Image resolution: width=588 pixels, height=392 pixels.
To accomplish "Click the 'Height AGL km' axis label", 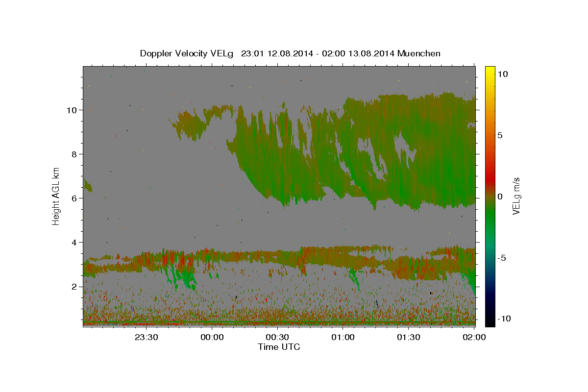I will 56,196.
